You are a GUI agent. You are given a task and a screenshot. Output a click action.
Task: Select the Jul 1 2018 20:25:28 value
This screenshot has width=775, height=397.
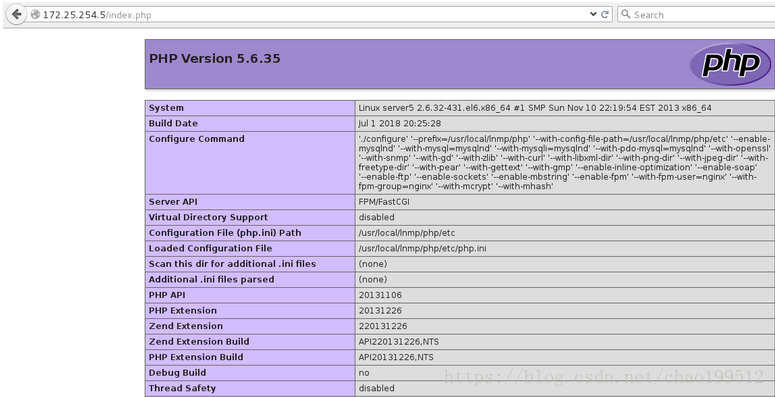pos(400,123)
